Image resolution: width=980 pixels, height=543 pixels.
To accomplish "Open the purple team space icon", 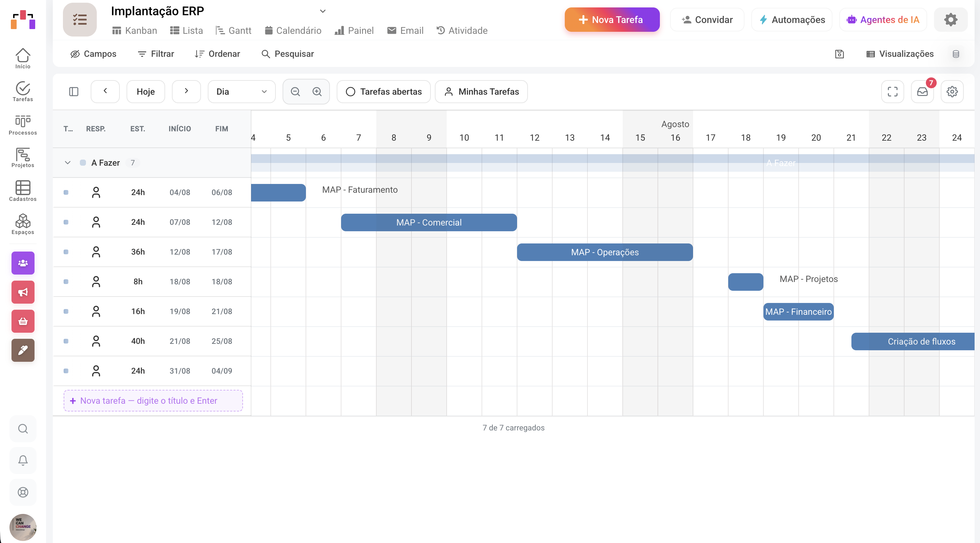I will coord(23,263).
